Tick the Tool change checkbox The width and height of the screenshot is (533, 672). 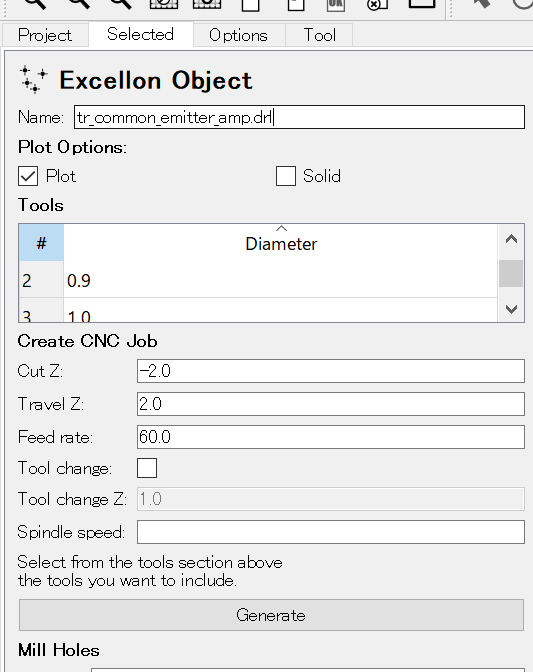(147, 468)
